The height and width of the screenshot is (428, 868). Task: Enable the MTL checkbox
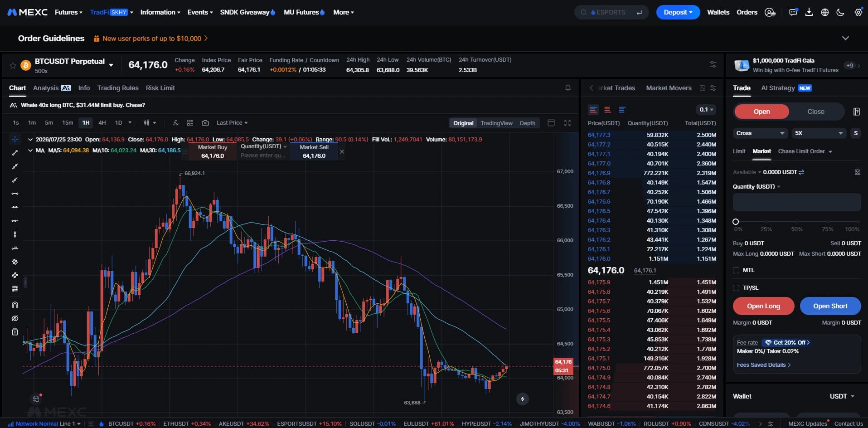click(x=736, y=270)
